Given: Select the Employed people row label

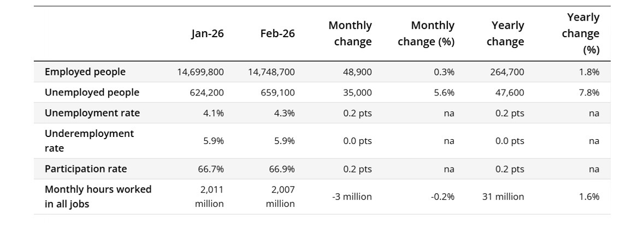Looking at the screenshot, I should 85,71.
